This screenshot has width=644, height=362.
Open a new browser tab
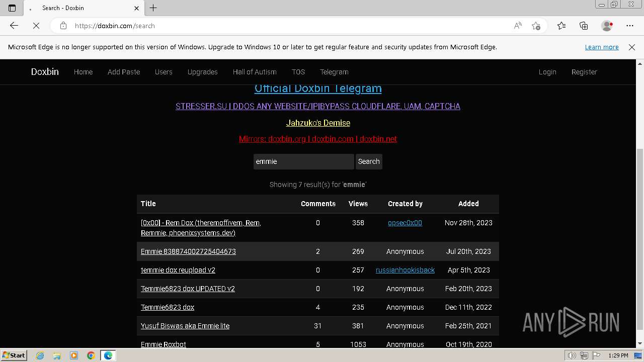point(153,8)
